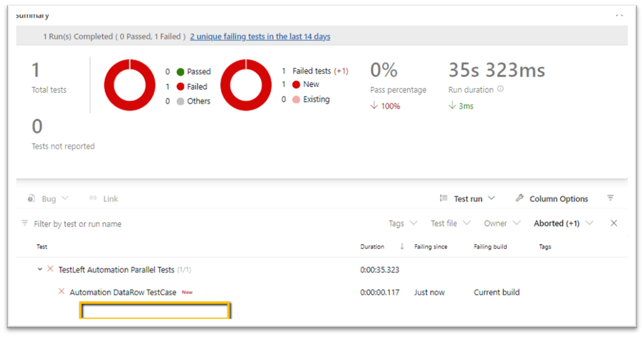Click the pass percentage down-arrow 100% indicator
644x337 pixels.
coord(385,106)
